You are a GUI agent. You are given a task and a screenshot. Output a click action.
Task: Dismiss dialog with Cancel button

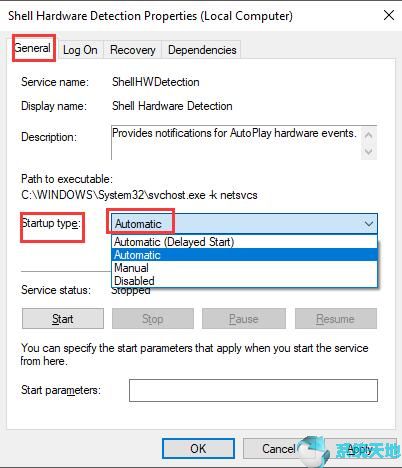[x=279, y=449]
